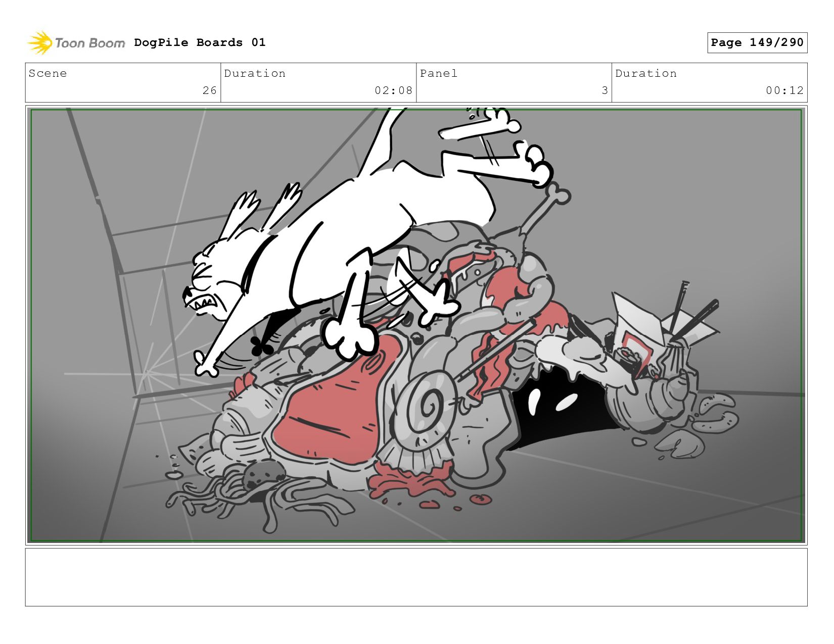Click the storyboard panel drawing of the dog
This screenshot has height=644, width=834.
point(416,325)
